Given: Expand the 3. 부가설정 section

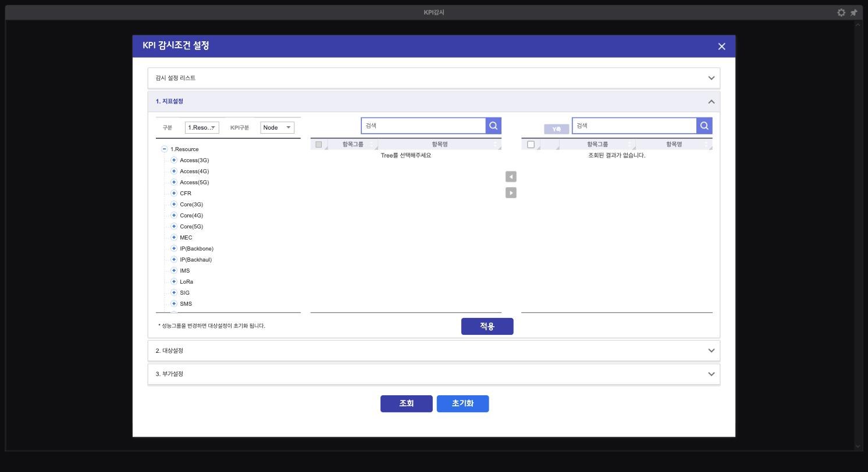Looking at the screenshot, I should coord(434,374).
